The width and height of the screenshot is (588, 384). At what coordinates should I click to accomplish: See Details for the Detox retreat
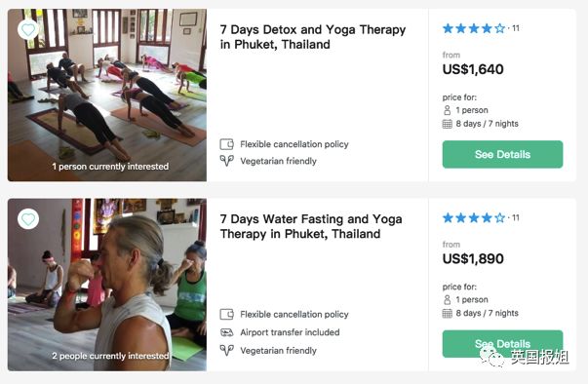[x=502, y=154]
